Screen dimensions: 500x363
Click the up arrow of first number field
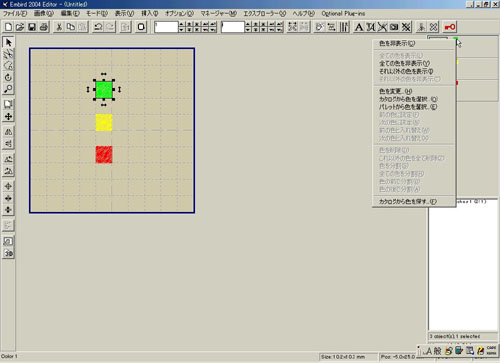[181, 24]
